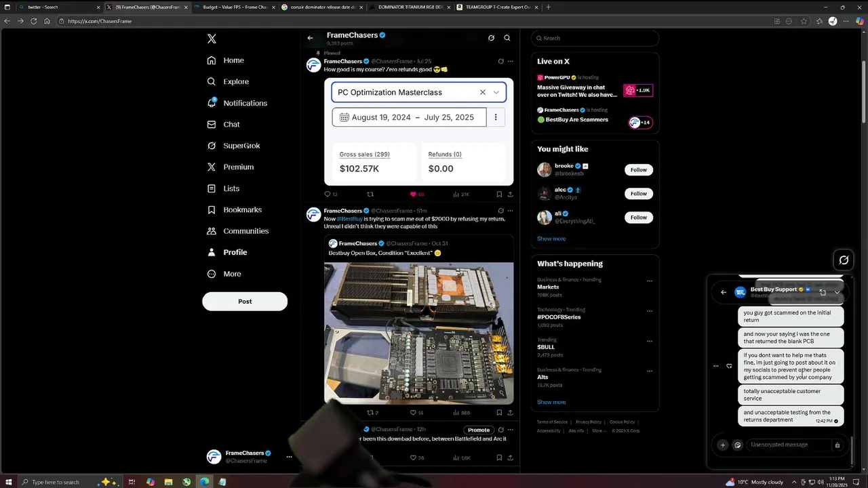Viewport: 868px width, 488px height.
Task: Open the floating Grok button
Action: (844, 260)
